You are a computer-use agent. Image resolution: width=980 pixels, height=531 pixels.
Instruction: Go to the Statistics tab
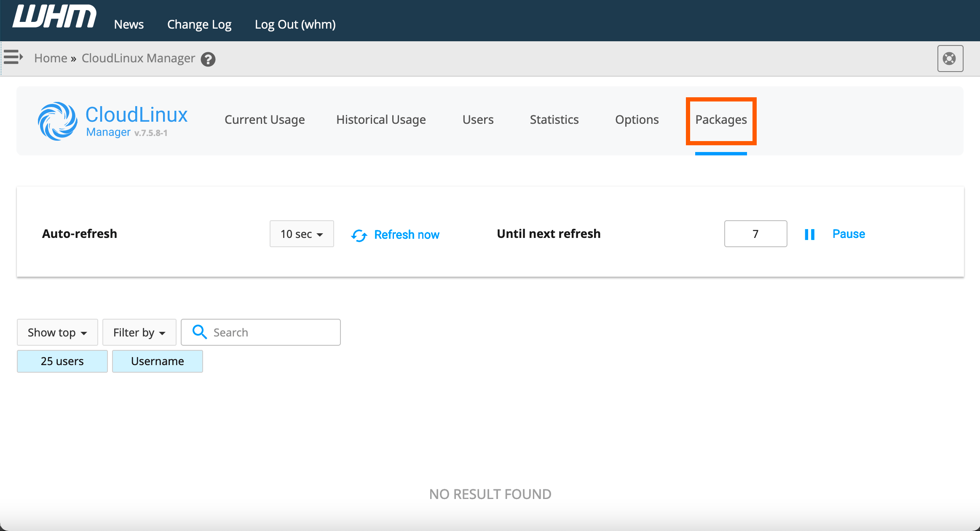554,120
